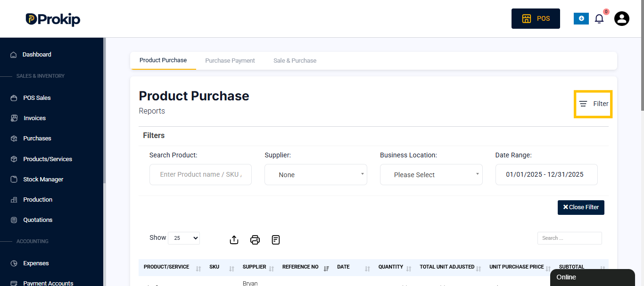
Task: Switch to the Purchase Payment tab
Action: pyautogui.click(x=230, y=61)
